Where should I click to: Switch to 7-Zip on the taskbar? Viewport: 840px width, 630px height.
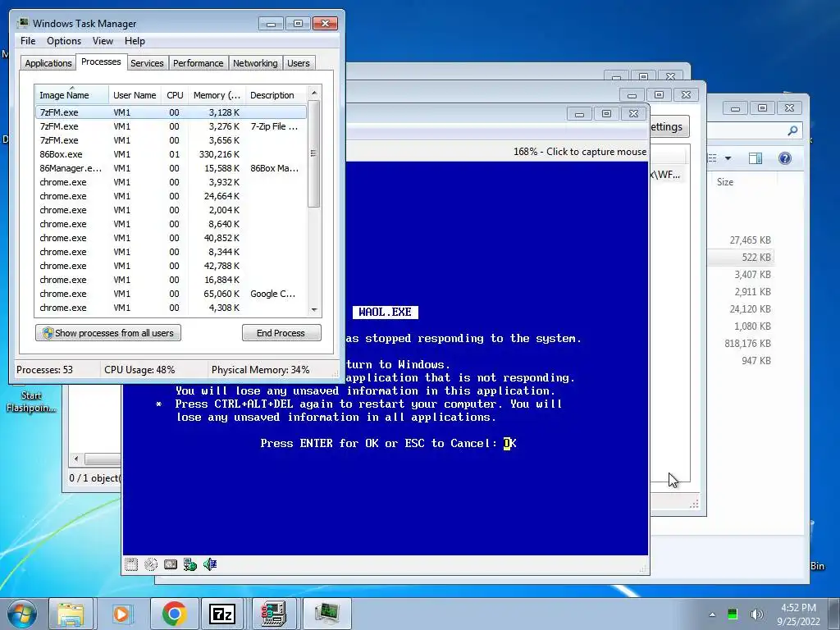click(223, 614)
